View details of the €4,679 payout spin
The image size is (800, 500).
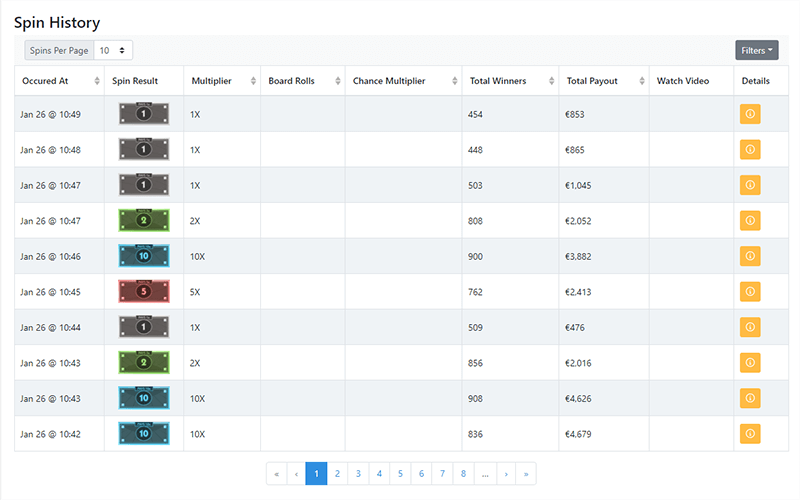750,434
